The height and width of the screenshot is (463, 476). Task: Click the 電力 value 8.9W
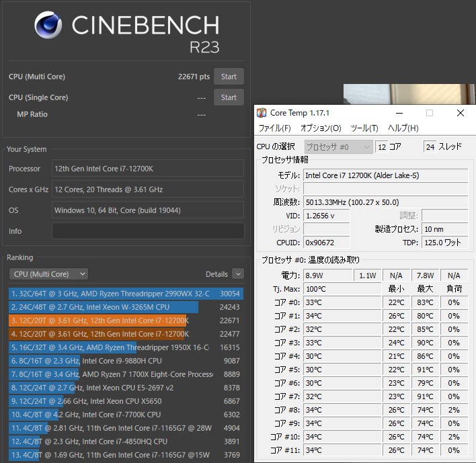click(327, 276)
